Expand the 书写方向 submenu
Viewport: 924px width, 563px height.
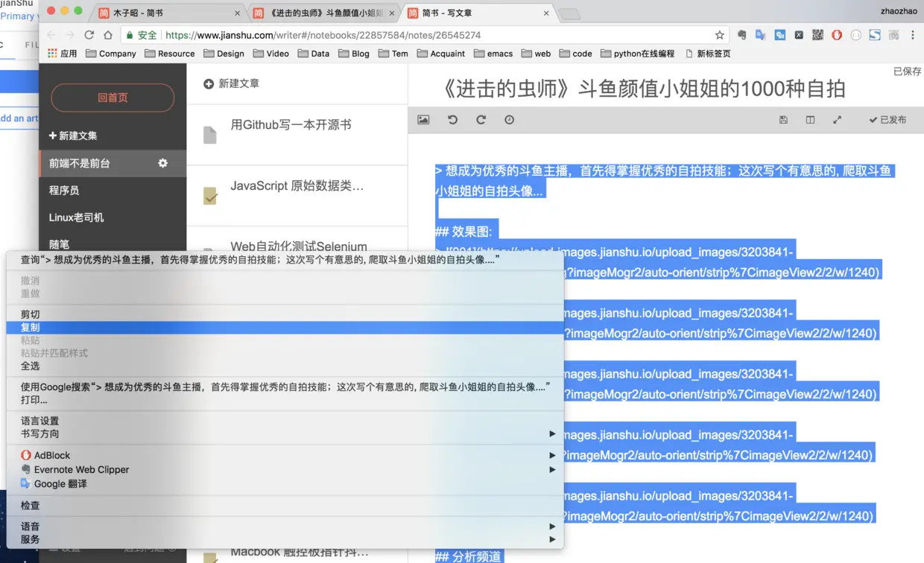tap(285, 433)
